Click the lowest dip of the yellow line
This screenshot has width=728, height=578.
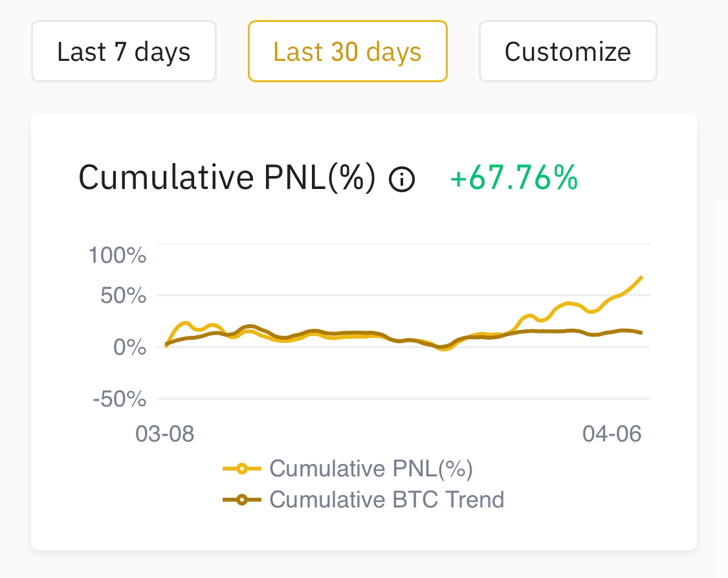coord(444,348)
